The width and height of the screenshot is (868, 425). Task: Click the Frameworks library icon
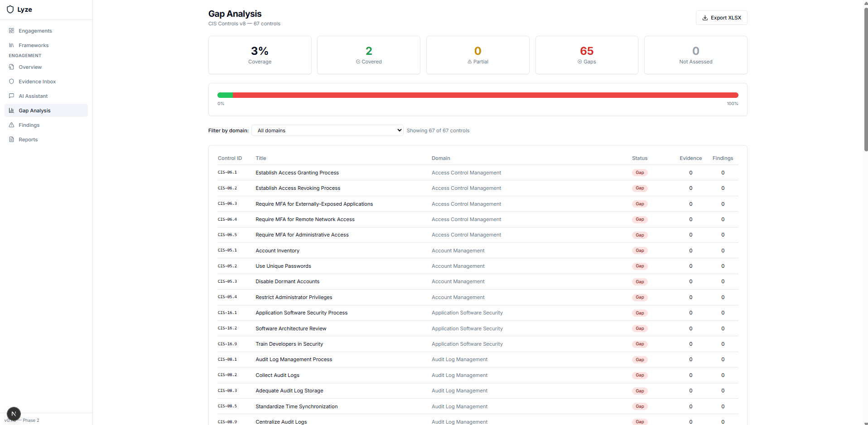click(x=11, y=45)
